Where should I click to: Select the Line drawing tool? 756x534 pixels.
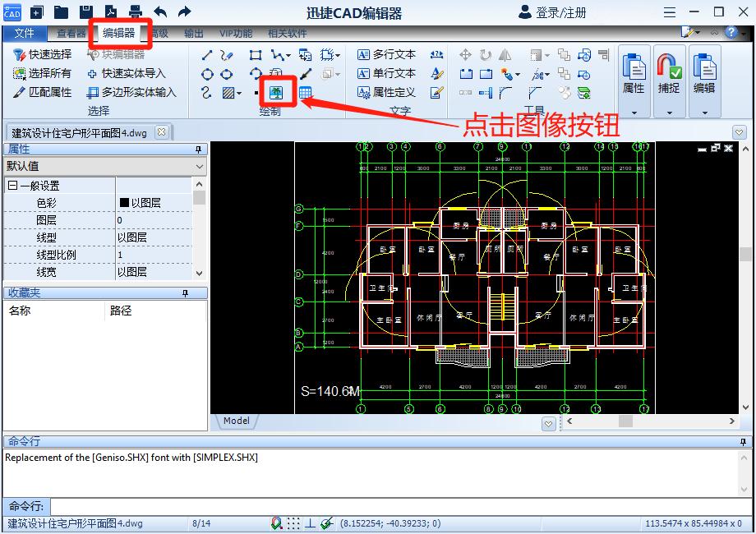(207, 55)
